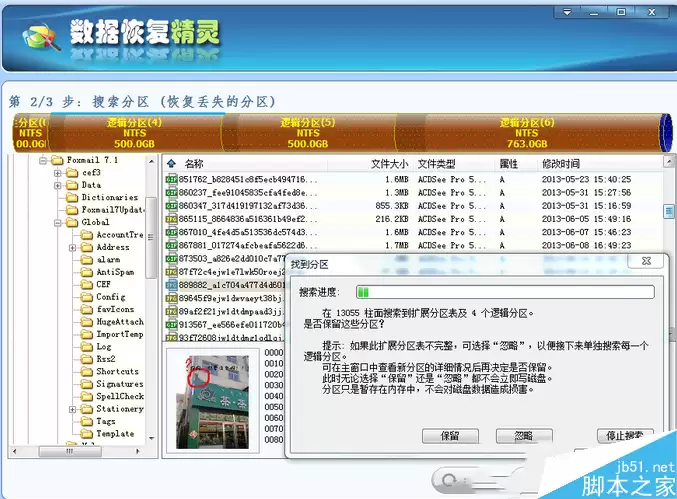Open the Dictionaries folder icon
The height and width of the screenshot is (499, 677).
click(x=72, y=197)
